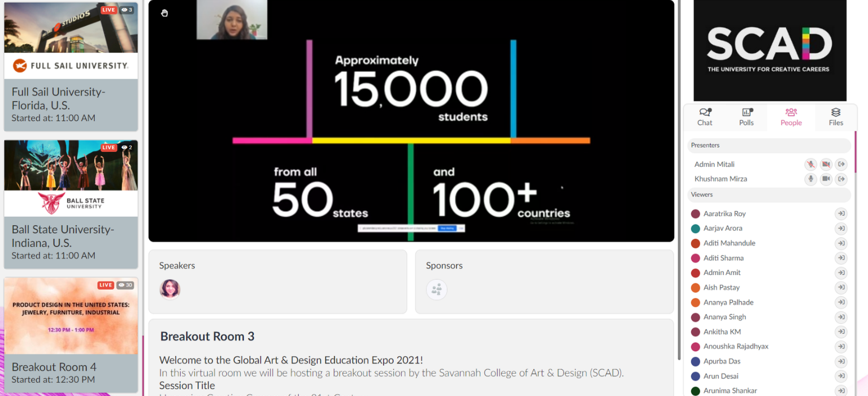Select viewer name Aditi Sharma
The width and height of the screenshot is (868, 396).
pyautogui.click(x=723, y=258)
